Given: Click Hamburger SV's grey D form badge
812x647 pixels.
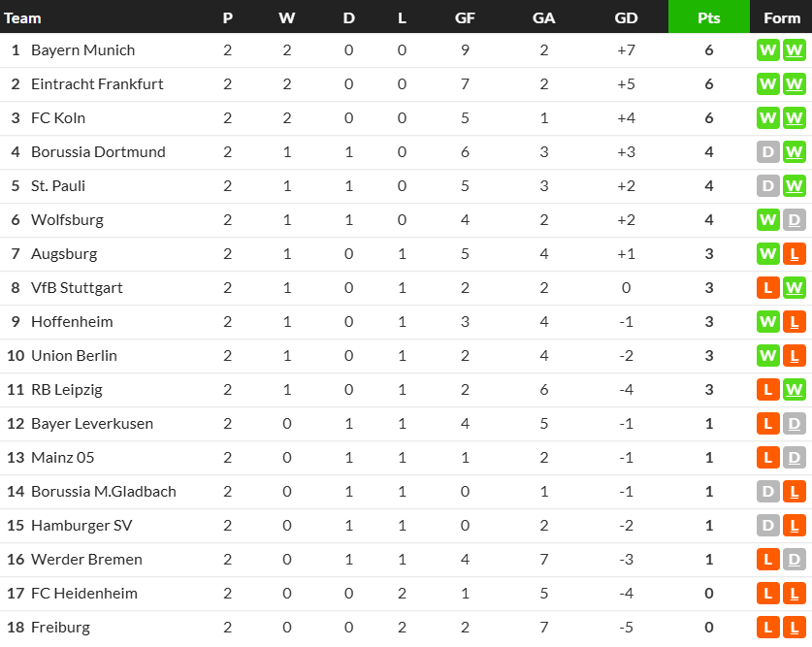Looking at the screenshot, I should [x=768, y=526].
